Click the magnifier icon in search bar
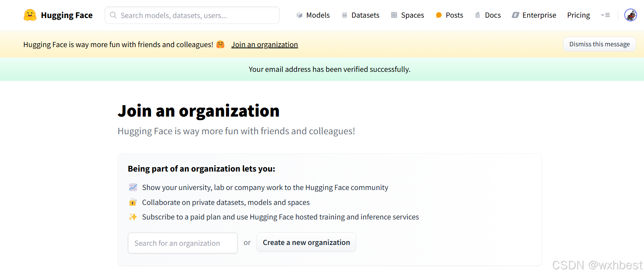Screen dimensions: 644x276 click(113, 15)
